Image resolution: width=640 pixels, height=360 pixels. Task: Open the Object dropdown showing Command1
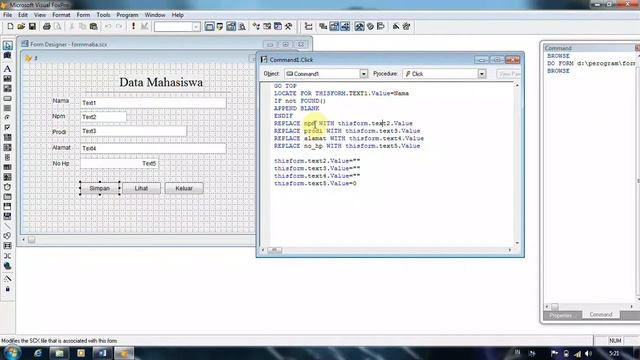[364, 74]
